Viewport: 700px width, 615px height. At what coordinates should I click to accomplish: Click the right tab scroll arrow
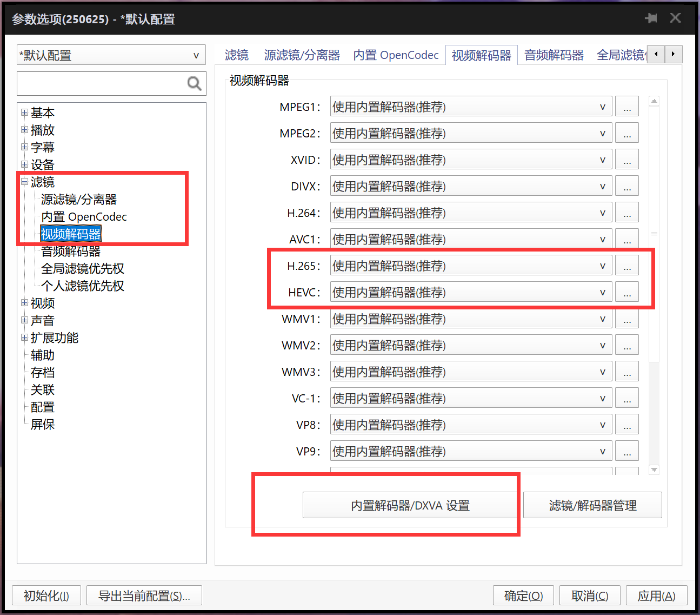(x=674, y=54)
